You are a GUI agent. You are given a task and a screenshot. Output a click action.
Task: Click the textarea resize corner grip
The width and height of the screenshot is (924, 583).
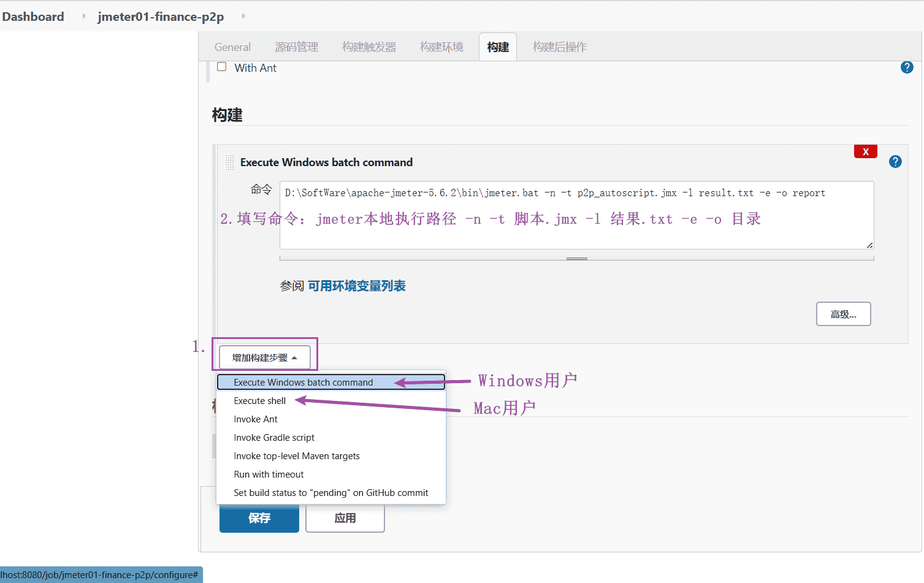[x=869, y=245]
